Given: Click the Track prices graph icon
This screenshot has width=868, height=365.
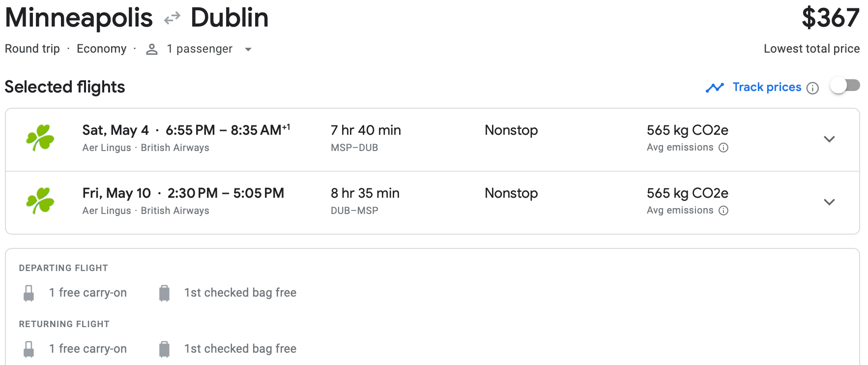Looking at the screenshot, I should (715, 88).
